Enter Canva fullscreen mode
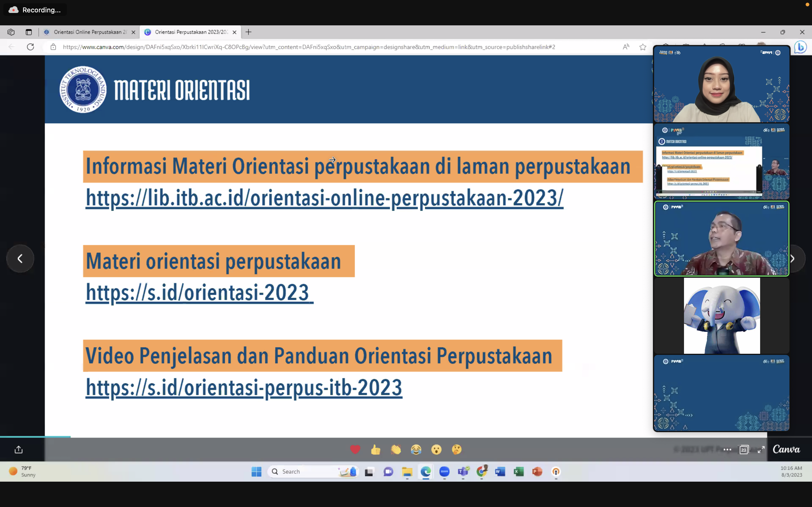The width and height of the screenshot is (812, 507). coord(761,450)
